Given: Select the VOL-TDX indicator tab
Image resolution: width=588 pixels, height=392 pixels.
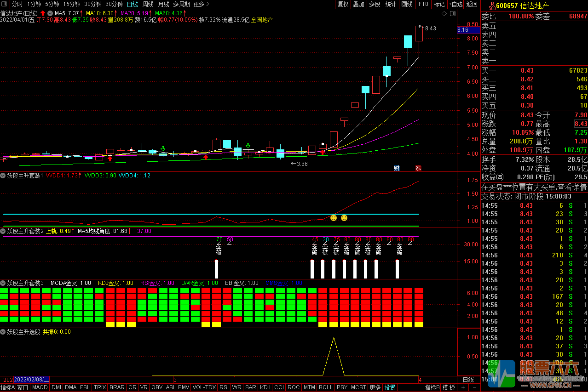Looking at the screenshot, I should [204, 387].
